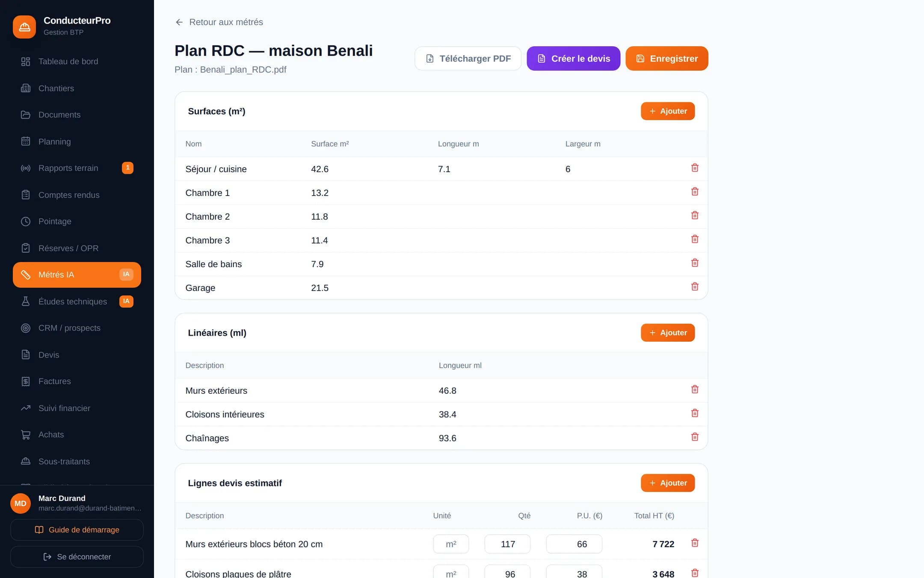The height and width of the screenshot is (578, 924).
Task: Go to Sous-traitants
Action: 77,462
